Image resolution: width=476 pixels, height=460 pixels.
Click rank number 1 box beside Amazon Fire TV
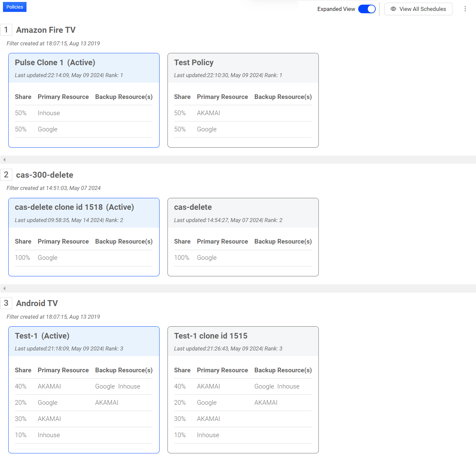click(6, 30)
